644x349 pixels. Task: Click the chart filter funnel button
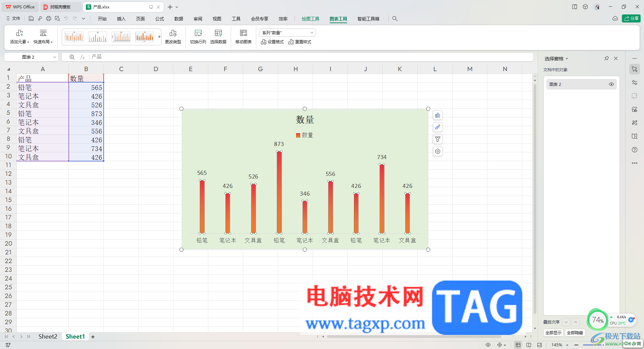(438, 139)
